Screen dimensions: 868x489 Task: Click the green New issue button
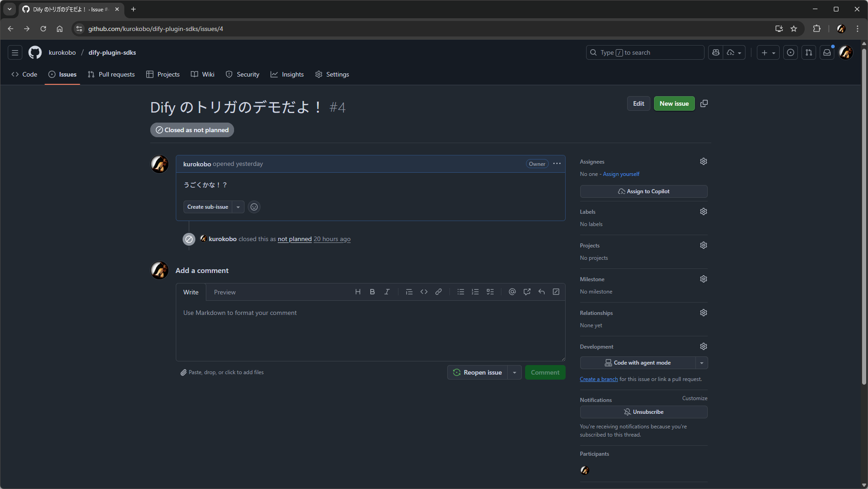[674, 103]
